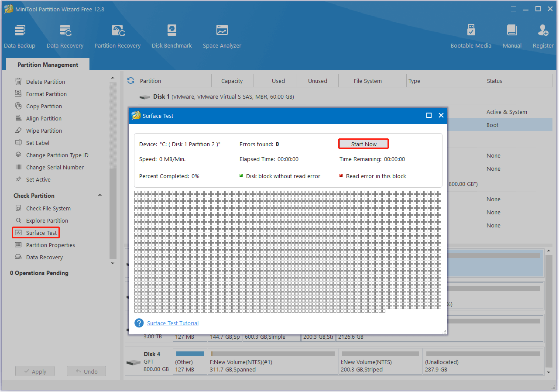Click Start Now in Surface Test
Viewport: 559px width, 392px height.
[364, 144]
